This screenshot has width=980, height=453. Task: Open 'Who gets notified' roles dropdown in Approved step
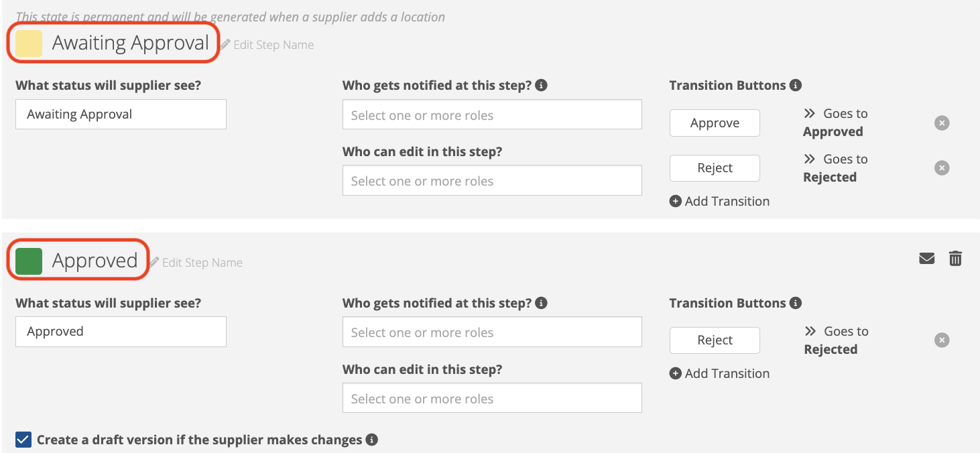coord(491,332)
